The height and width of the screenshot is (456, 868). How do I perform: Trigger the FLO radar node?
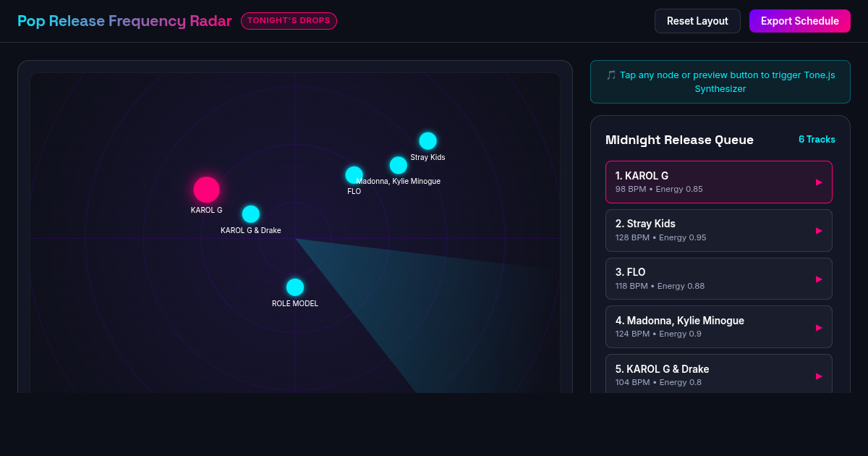pyautogui.click(x=354, y=175)
